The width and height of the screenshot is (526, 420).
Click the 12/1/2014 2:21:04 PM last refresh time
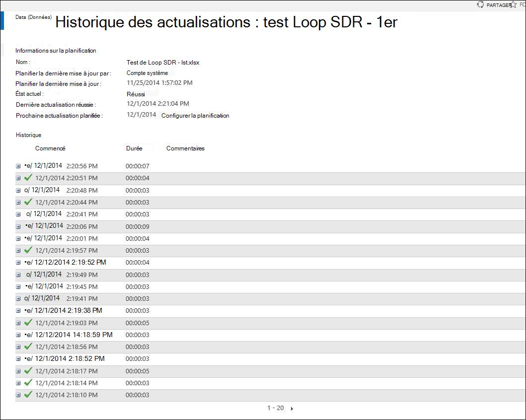tap(158, 104)
